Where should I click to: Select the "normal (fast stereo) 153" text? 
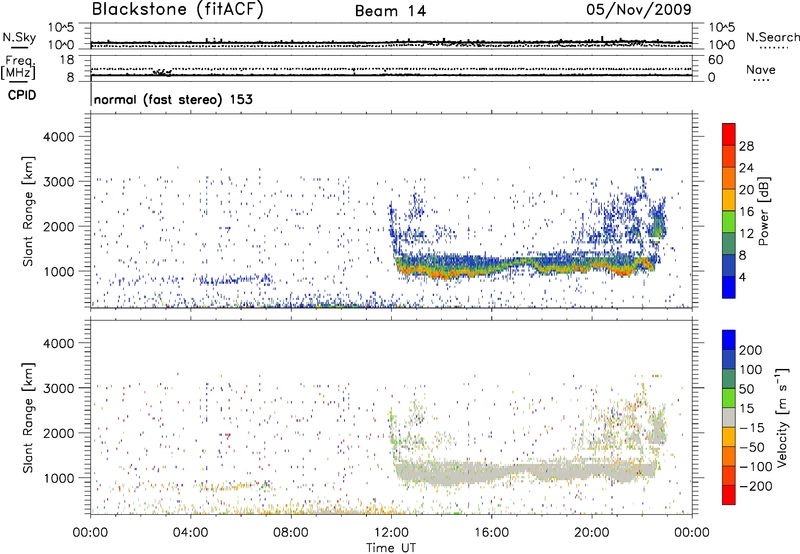point(173,99)
